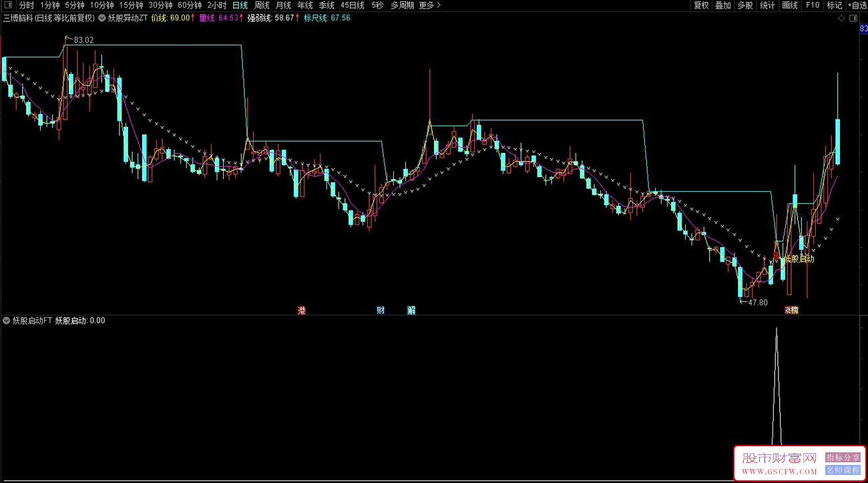This screenshot has width=868, height=483.
Task: Open the 多周期 multi-period view
Action: pos(402,5)
